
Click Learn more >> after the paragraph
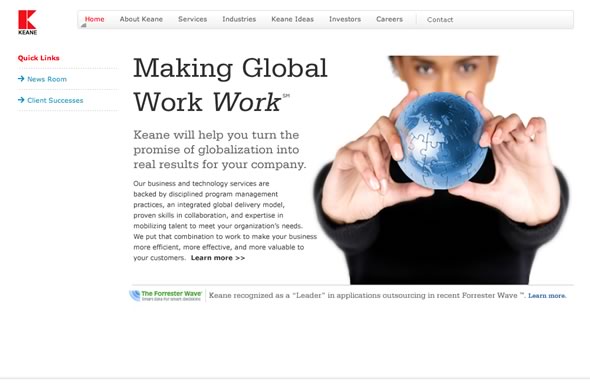click(x=218, y=258)
